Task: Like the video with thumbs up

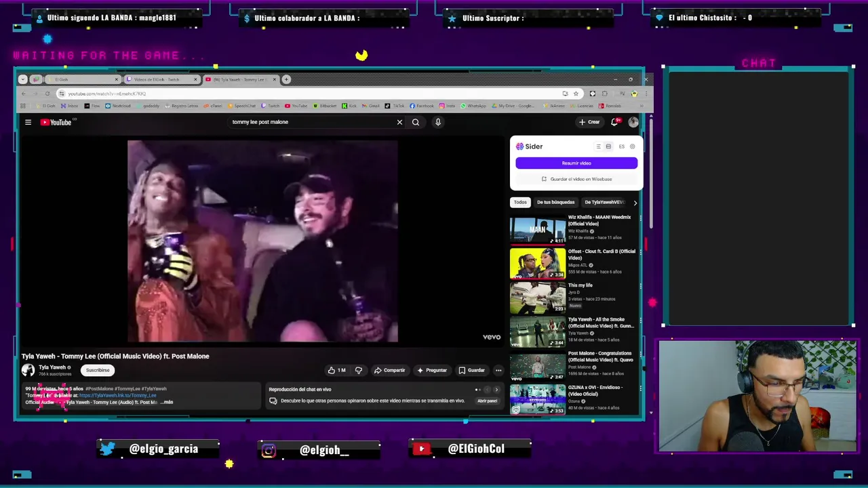Action: pos(336,370)
